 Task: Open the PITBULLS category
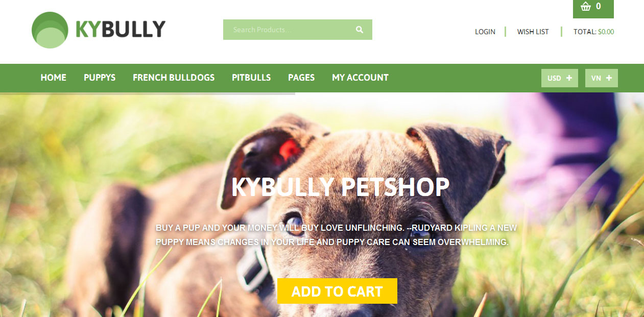coord(251,78)
